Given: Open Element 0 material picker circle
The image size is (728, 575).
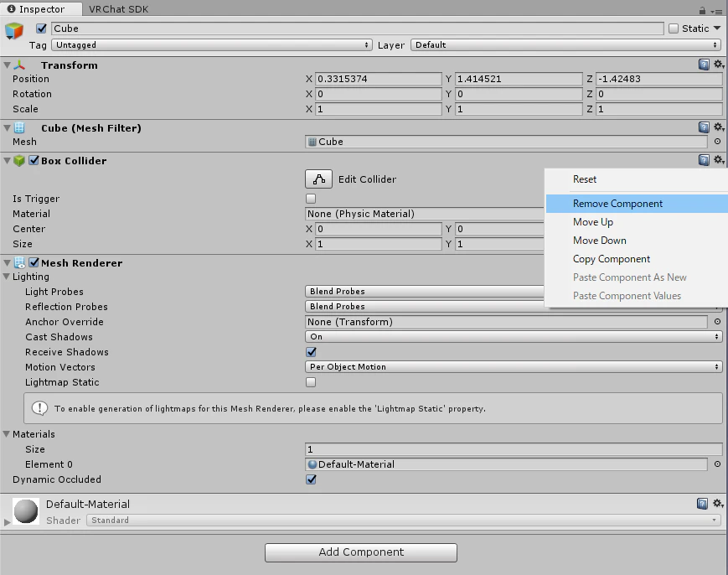Looking at the screenshot, I should pos(717,464).
